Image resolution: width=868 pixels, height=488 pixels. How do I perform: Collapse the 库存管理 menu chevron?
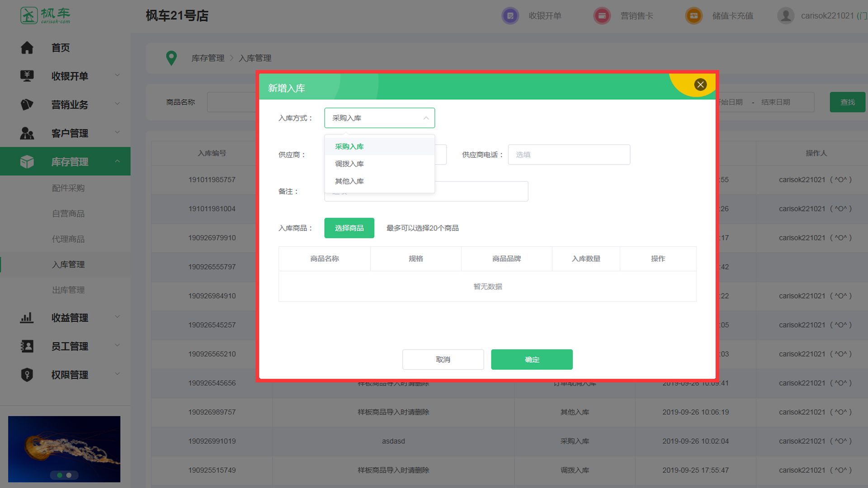click(x=118, y=161)
